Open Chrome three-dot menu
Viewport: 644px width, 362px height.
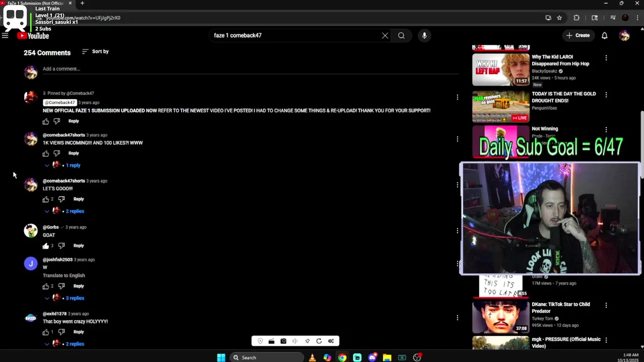point(637,18)
